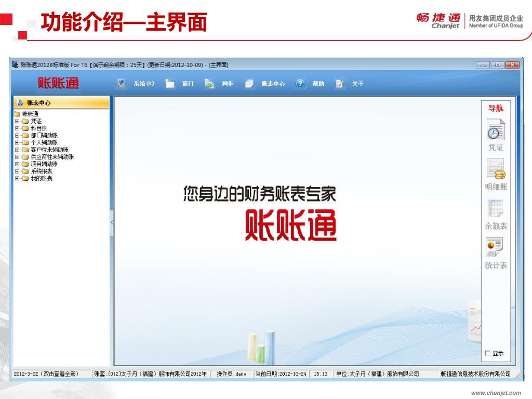Click the 凭证 folder icon in tree
This screenshot has width=532, height=399.
click(25, 121)
